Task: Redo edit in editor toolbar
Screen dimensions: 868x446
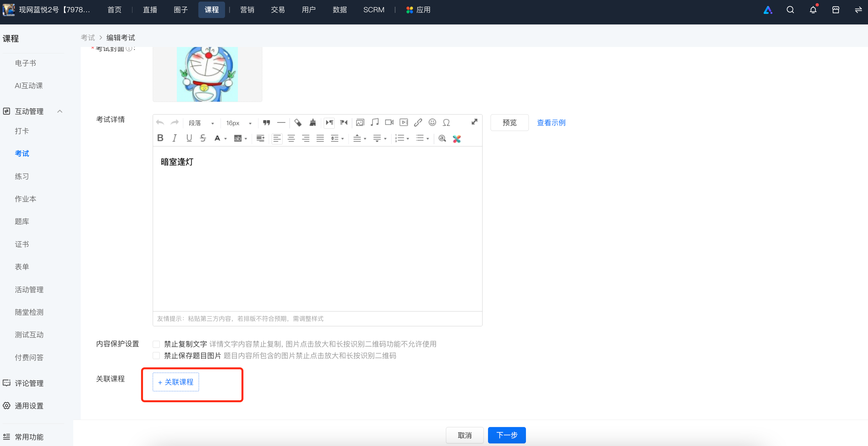Action: pyautogui.click(x=175, y=123)
